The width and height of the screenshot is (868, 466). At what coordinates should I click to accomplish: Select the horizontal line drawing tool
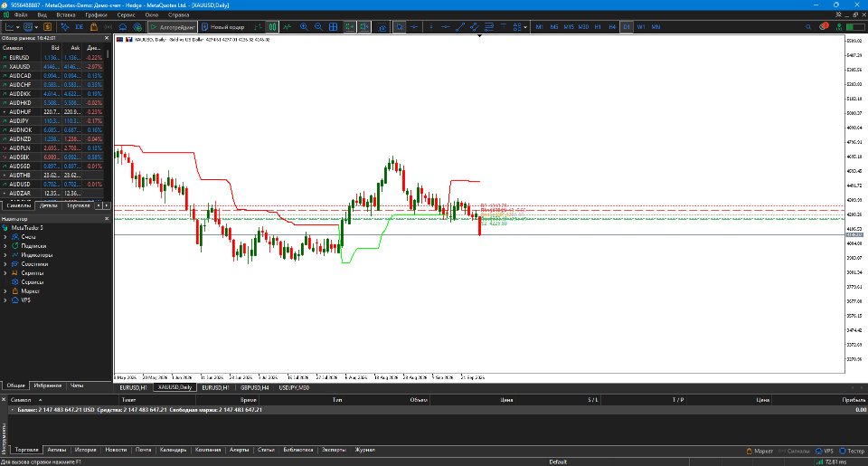(x=446, y=26)
